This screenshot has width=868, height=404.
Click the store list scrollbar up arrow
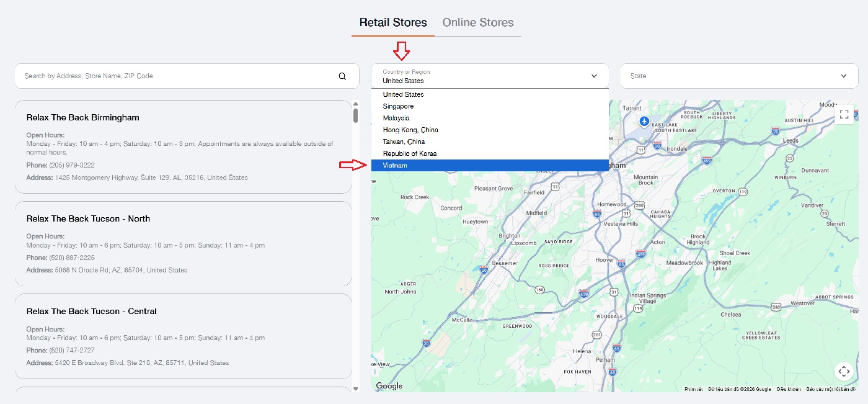(x=355, y=104)
